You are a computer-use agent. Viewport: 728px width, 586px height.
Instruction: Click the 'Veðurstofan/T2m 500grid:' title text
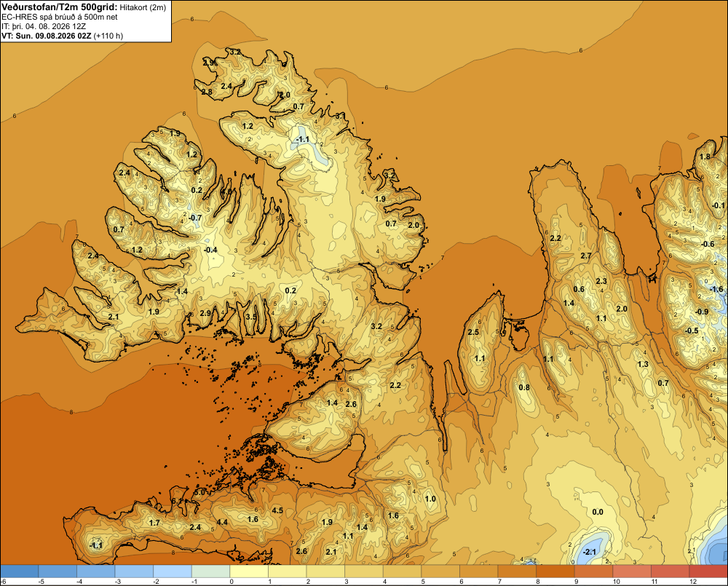(60, 7)
